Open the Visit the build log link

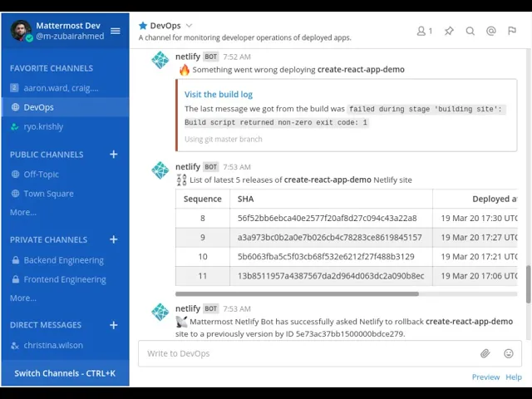219,94
